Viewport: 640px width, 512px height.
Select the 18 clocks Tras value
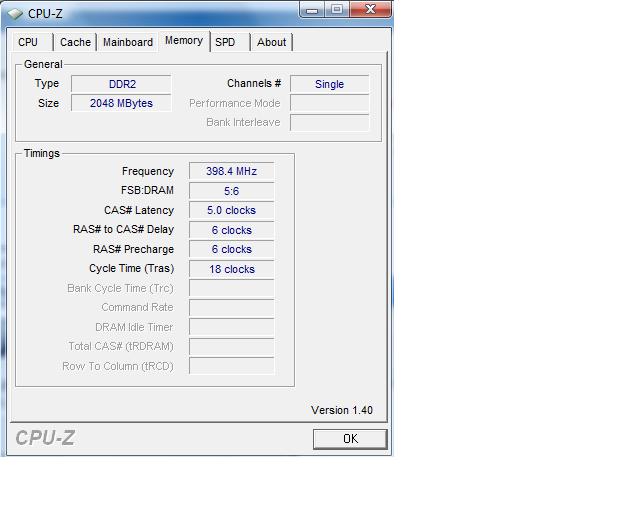[231, 269]
